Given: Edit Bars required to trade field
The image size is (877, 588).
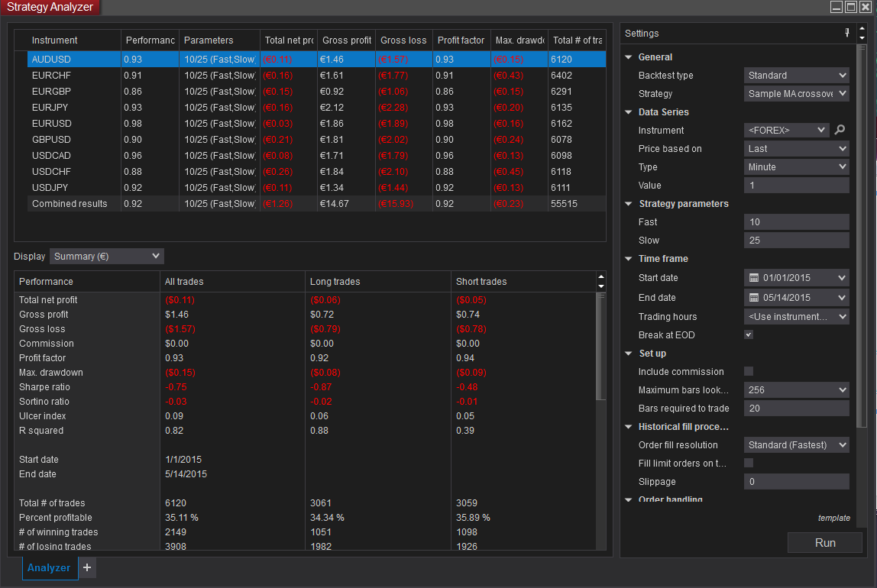Looking at the screenshot, I should pyautogui.click(x=797, y=409).
